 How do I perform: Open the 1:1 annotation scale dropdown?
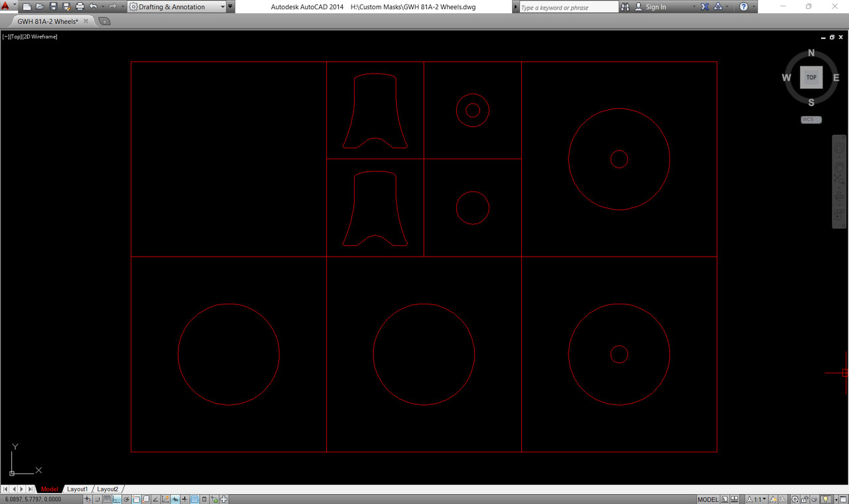756,499
